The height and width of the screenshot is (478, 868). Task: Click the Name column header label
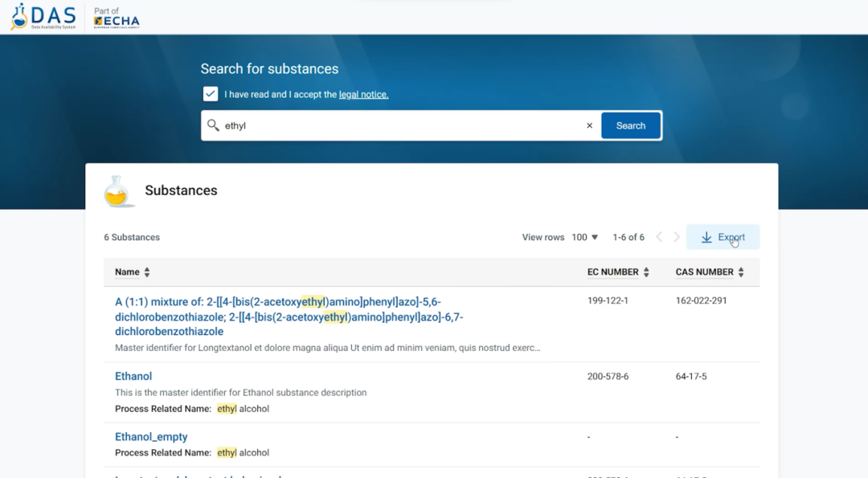click(x=127, y=272)
